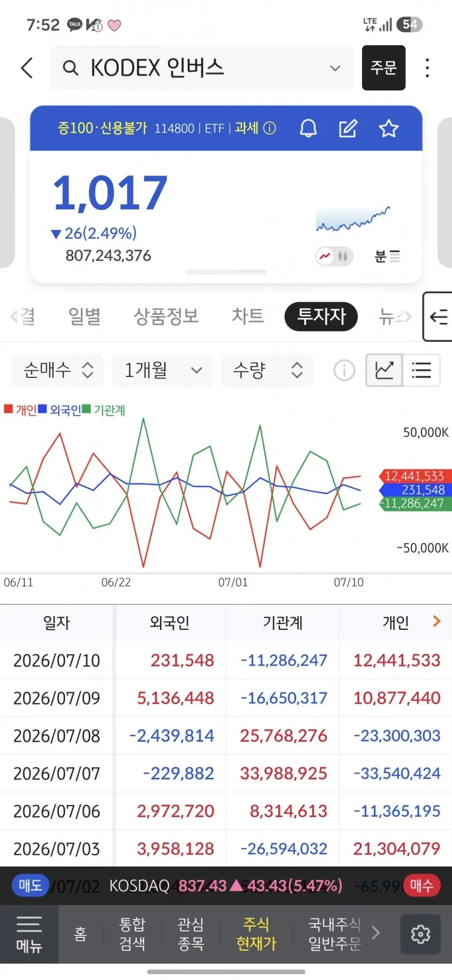The width and height of the screenshot is (452, 980).
Task: Select the list view toggle
Action: click(421, 370)
